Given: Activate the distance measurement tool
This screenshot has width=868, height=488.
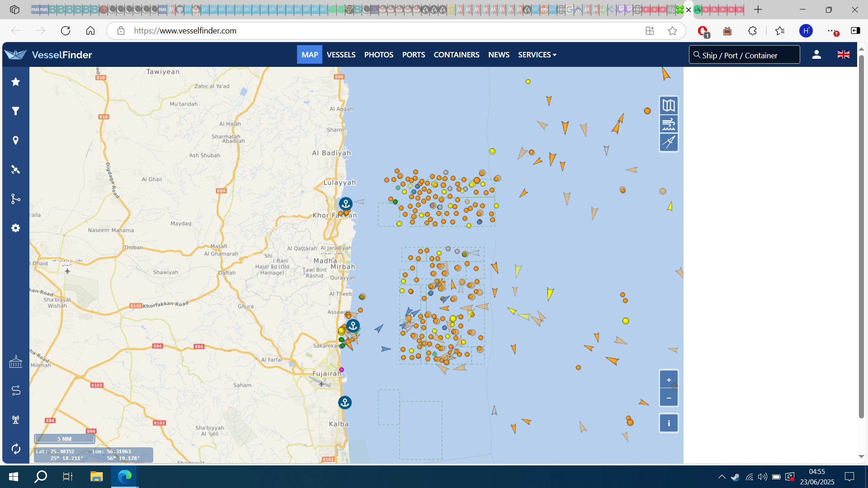Looking at the screenshot, I should pos(669,142).
